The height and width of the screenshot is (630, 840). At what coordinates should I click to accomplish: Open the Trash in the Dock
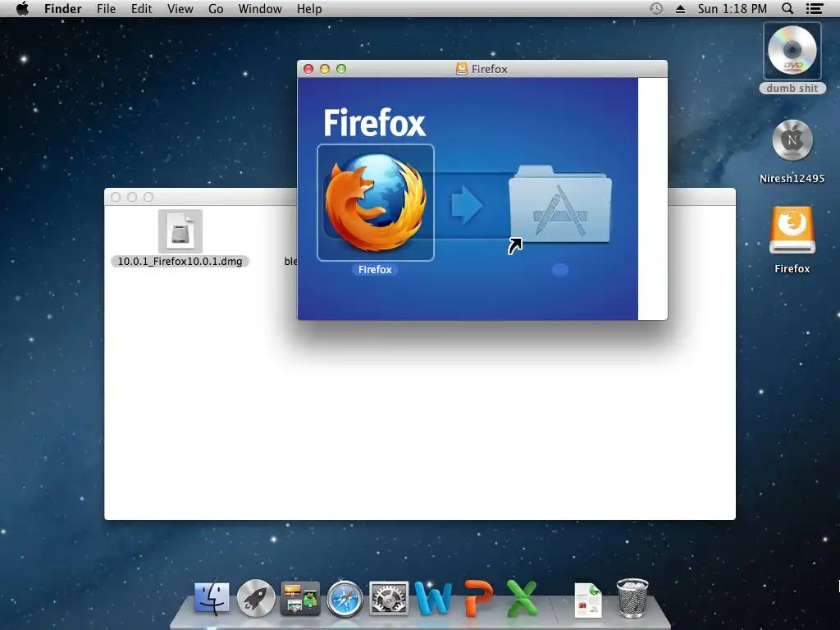click(632, 598)
